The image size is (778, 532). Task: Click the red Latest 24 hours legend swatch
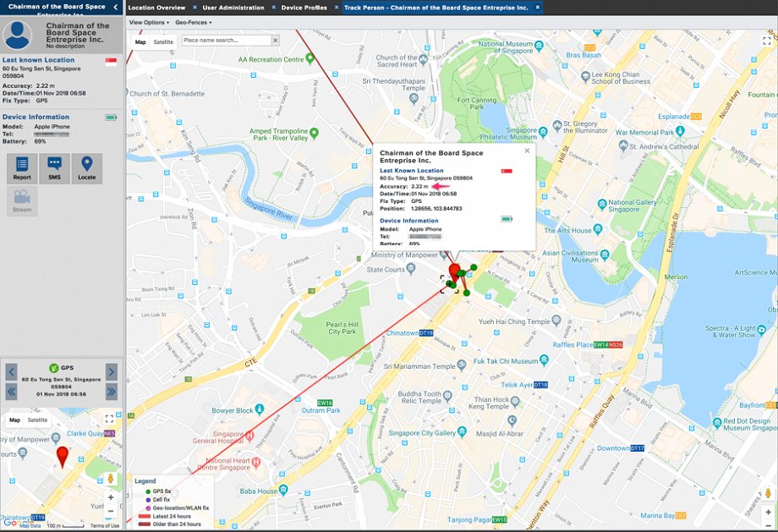tap(145, 517)
